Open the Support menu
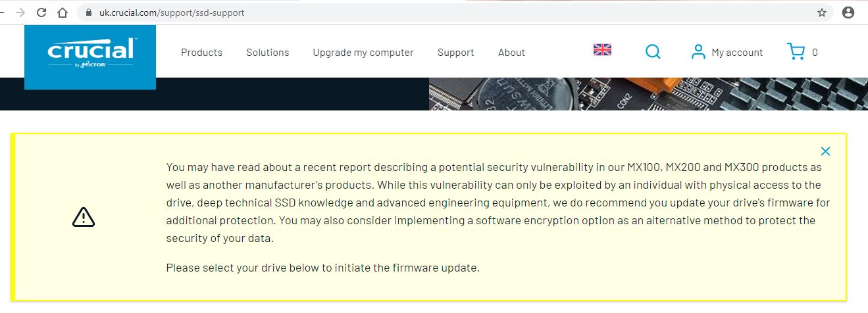The height and width of the screenshot is (313, 868). click(455, 53)
